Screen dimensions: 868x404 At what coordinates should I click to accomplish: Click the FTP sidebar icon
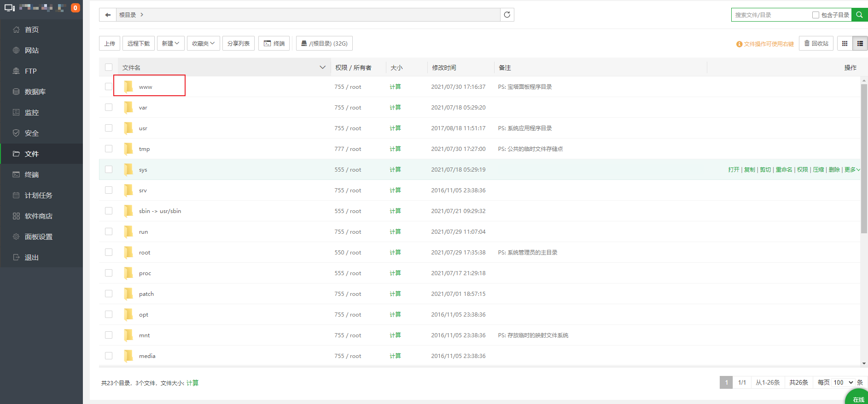click(16, 71)
